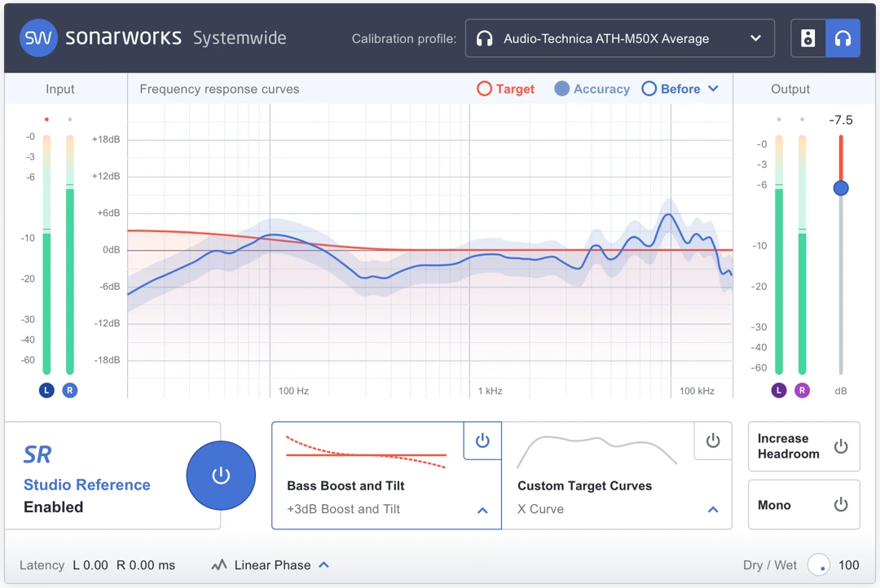Click the input R channel badge

pos(69,390)
